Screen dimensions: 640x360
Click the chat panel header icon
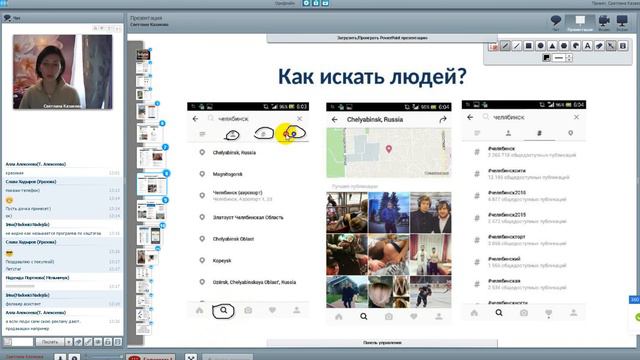click(x=7, y=18)
